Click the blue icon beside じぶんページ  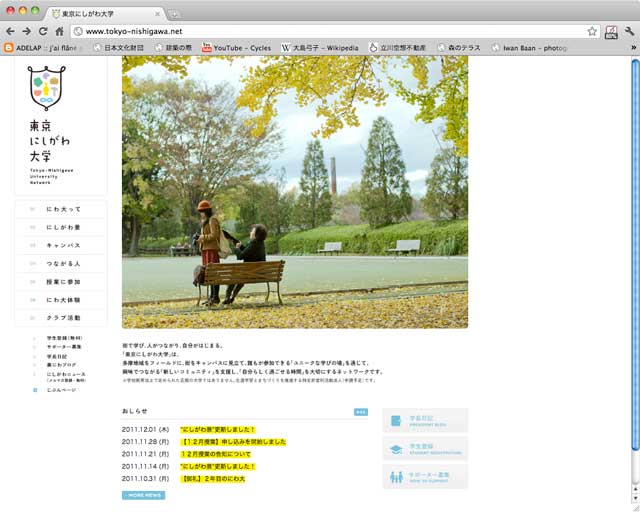point(35,390)
